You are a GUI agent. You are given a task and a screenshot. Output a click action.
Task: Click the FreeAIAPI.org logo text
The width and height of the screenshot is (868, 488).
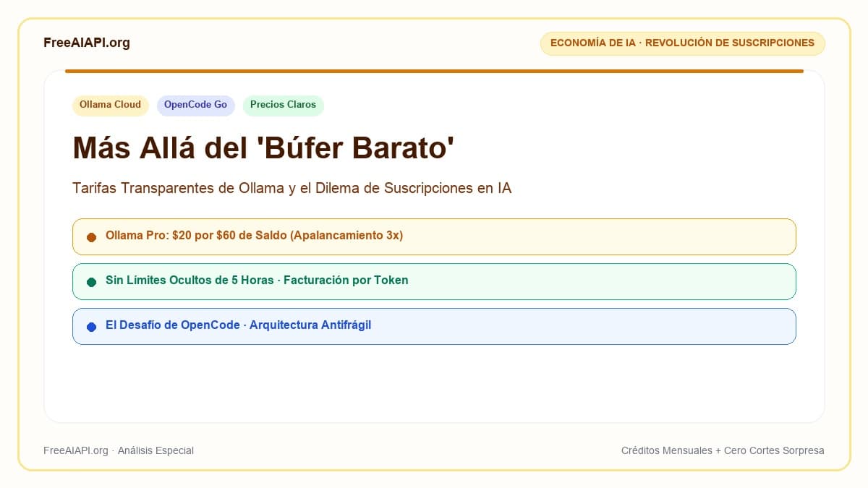pyautogui.click(x=87, y=43)
